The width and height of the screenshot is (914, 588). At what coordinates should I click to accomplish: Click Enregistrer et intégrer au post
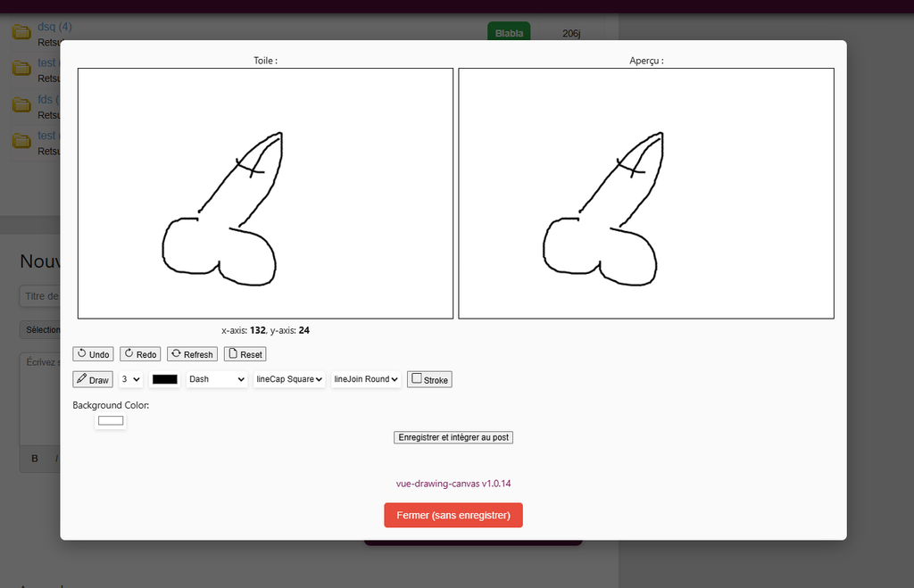pos(453,437)
